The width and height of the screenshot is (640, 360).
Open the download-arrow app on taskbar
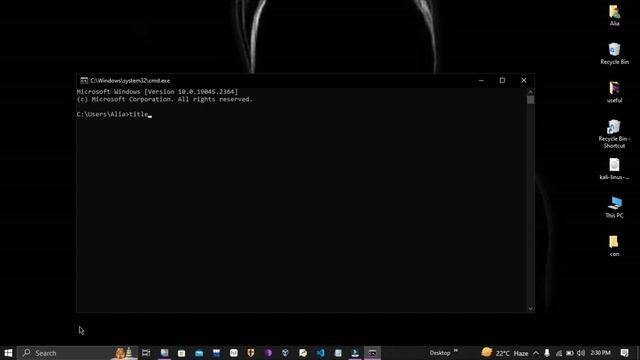(355, 353)
